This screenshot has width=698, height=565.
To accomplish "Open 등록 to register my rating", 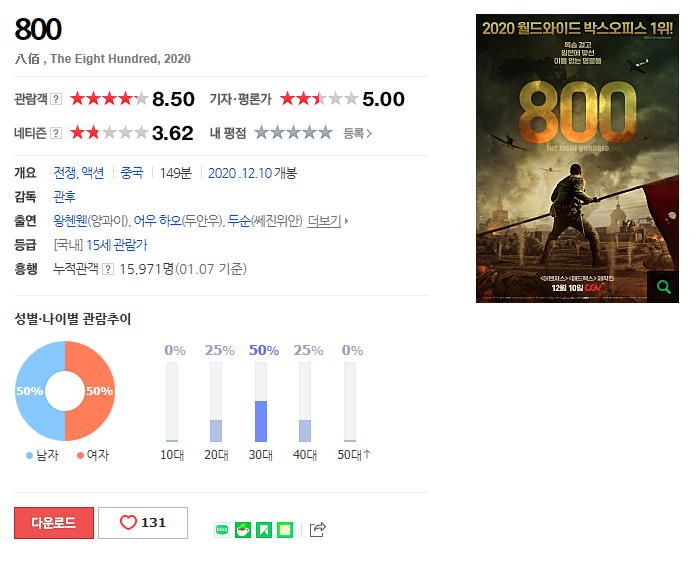I will (357, 133).
